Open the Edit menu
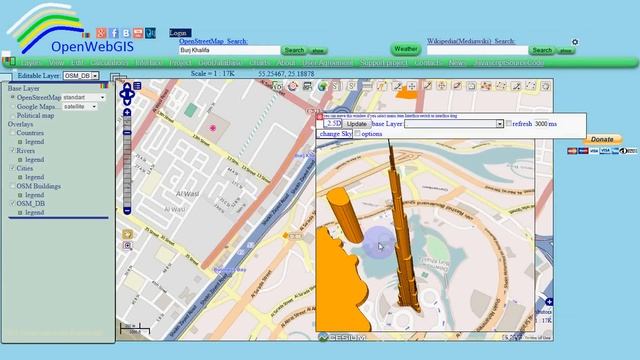640x360 pixels. pos(77,62)
